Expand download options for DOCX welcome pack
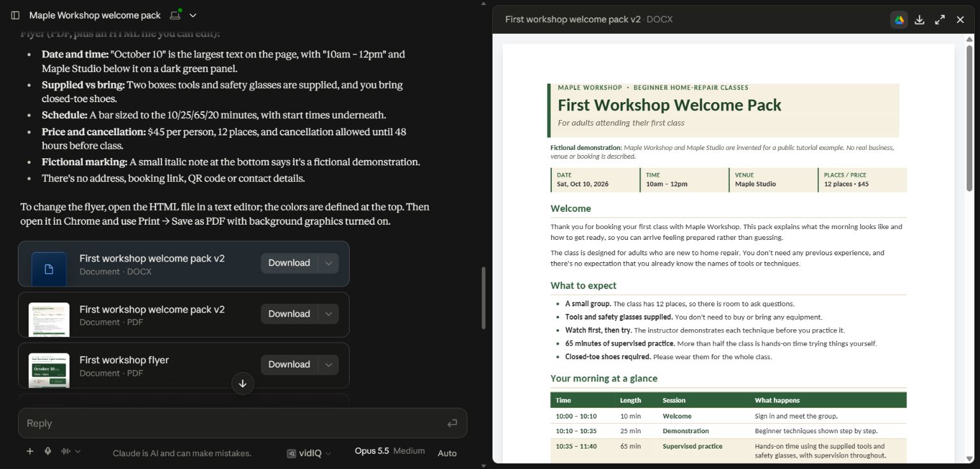Image resolution: width=980 pixels, height=469 pixels. 329,263
